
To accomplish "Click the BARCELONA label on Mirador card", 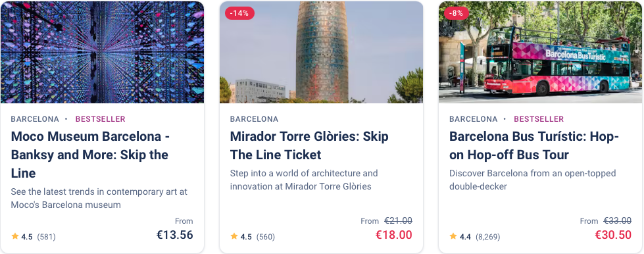I will (x=254, y=119).
